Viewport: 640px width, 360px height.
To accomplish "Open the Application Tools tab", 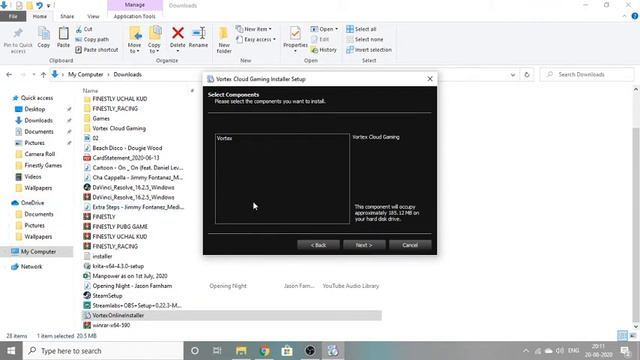I will [x=134, y=16].
